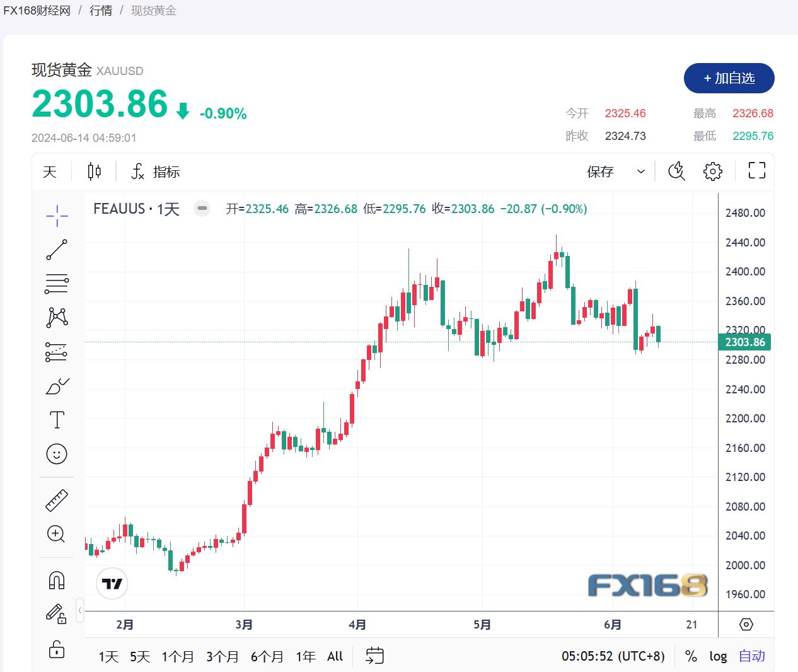The width and height of the screenshot is (798, 672).
Task: Open the chart settings gear
Action: pos(712,171)
